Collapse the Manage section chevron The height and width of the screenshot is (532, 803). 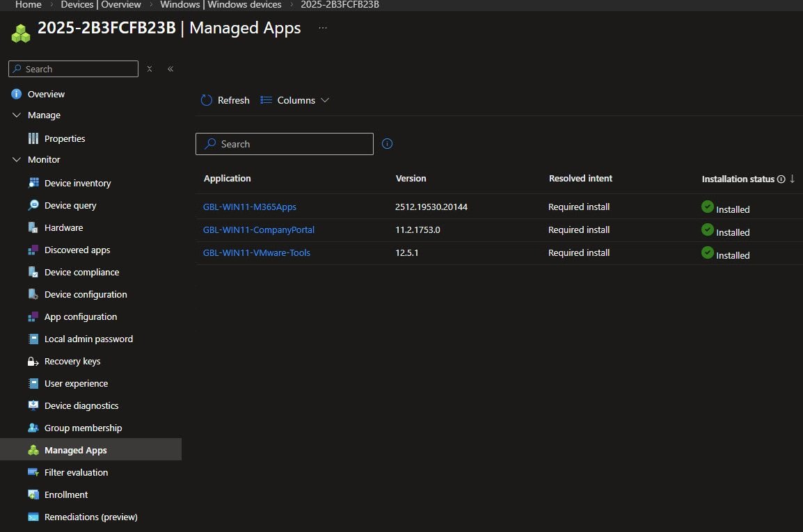[x=17, y=115]
